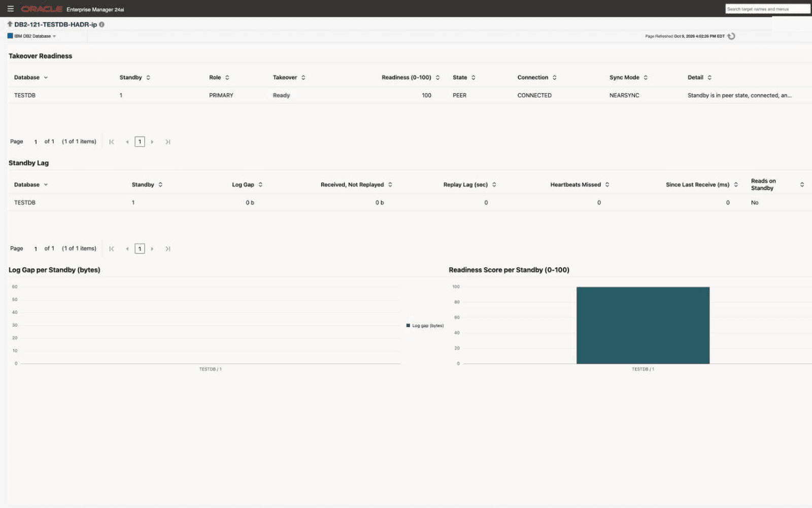Refresh the page using the refresh icon
Screen dimensions: 812x508
[731, 36]
